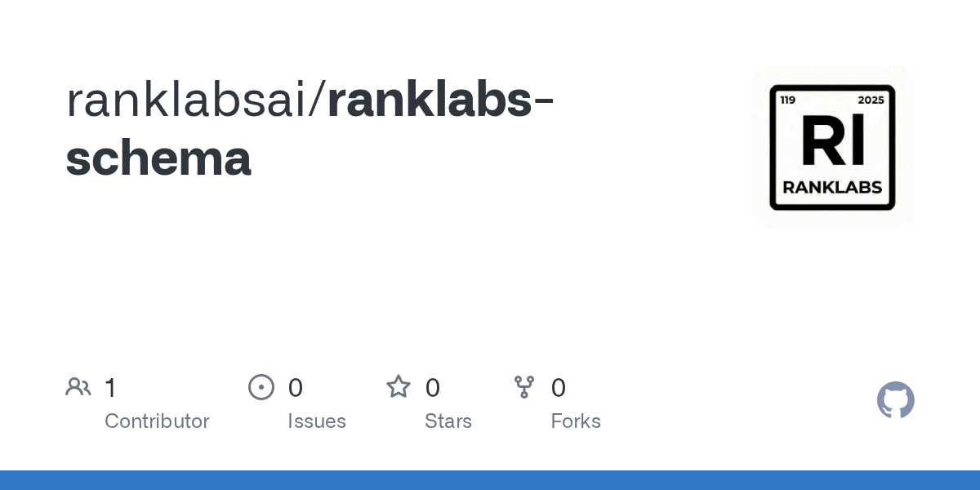
Task: Click the large RI letters in logo
Action: pos(832,140)
